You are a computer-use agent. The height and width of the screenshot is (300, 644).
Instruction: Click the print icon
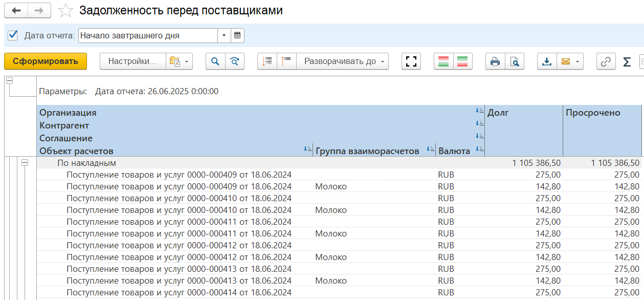pos(495,61)
